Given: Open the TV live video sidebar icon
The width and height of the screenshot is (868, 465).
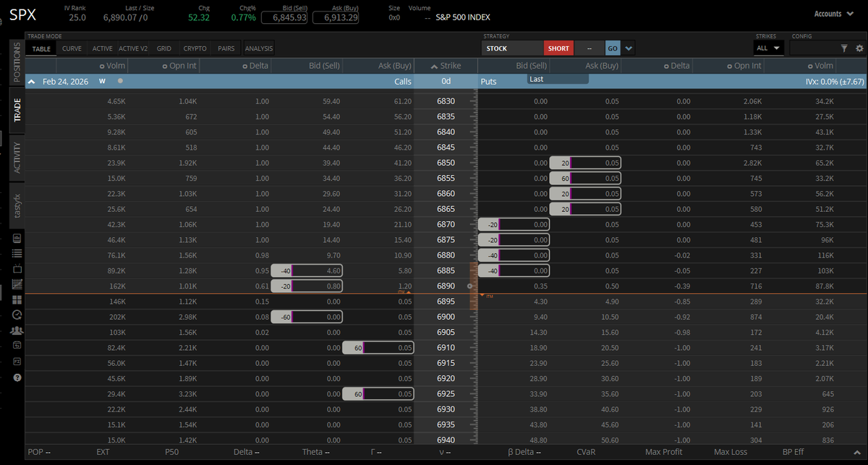Looking at the screenshot, I should [x=17, y=268].
